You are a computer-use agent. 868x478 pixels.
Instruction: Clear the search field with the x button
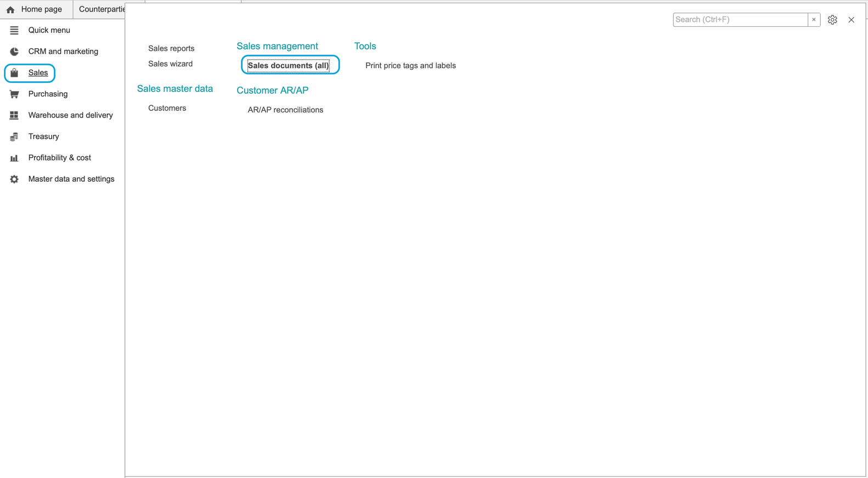click(814, 20)
